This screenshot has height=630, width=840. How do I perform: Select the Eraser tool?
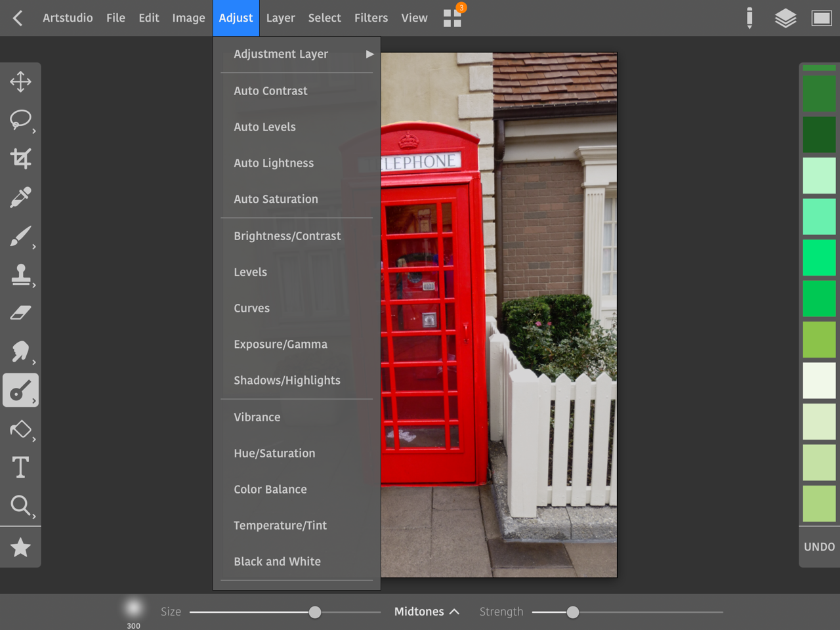click(x=20, y=313)
